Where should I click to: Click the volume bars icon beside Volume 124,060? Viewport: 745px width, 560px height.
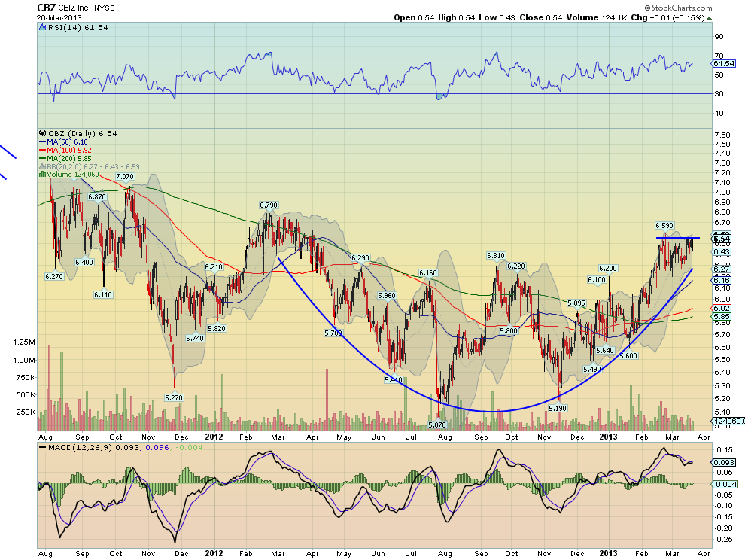click(x=42, y=175)
